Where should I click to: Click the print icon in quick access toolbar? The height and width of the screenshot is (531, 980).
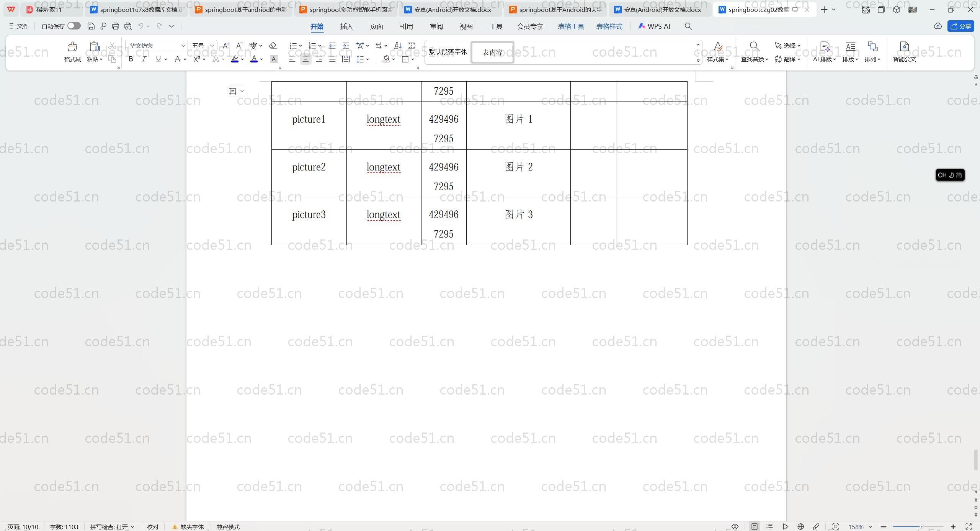coord(116,26)
